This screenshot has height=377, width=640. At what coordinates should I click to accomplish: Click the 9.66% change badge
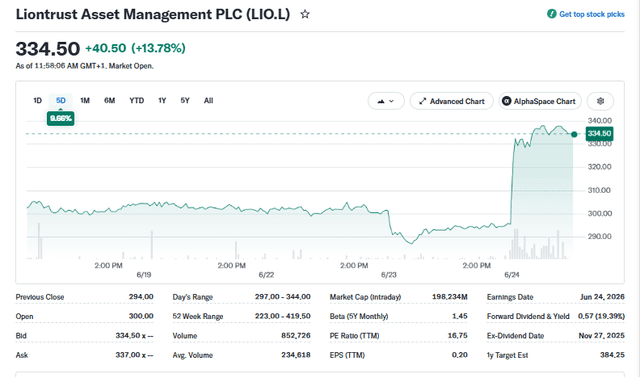click(60, 118)
